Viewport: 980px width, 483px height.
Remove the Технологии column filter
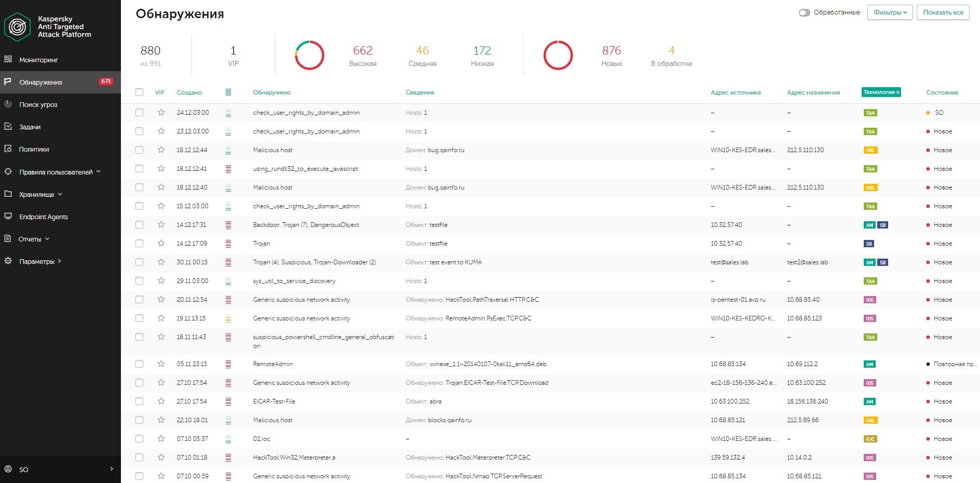click(x=897, y=92)
